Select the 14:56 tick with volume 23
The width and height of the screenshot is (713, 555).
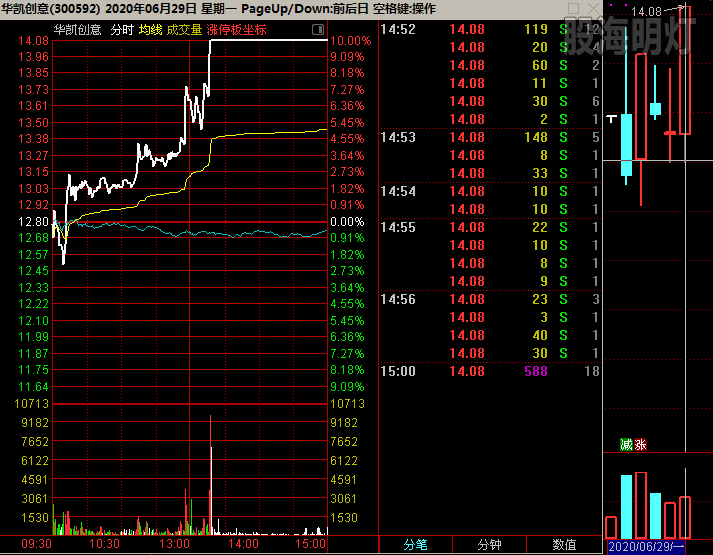(490, 299)
